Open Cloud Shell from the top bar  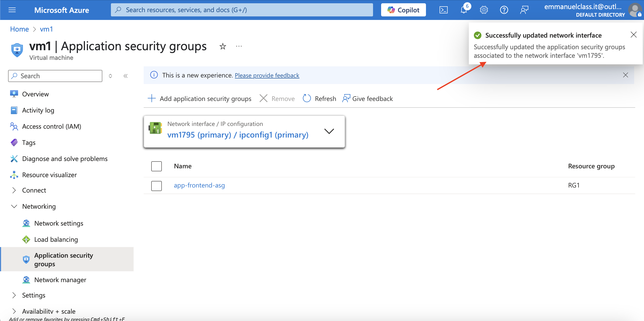pos(443,10)
